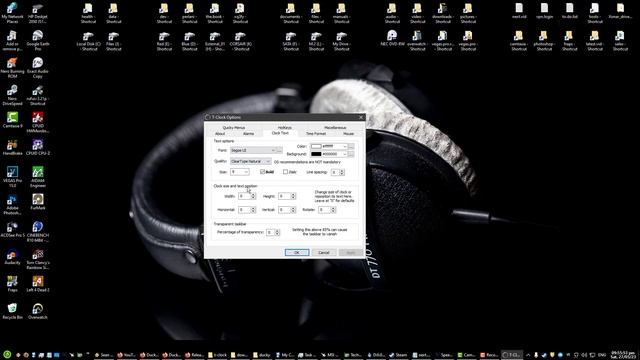Screen dimensions: 640x360
Task: Select the CPUID CPU-Z icon
Action: [x=38, y=147]
